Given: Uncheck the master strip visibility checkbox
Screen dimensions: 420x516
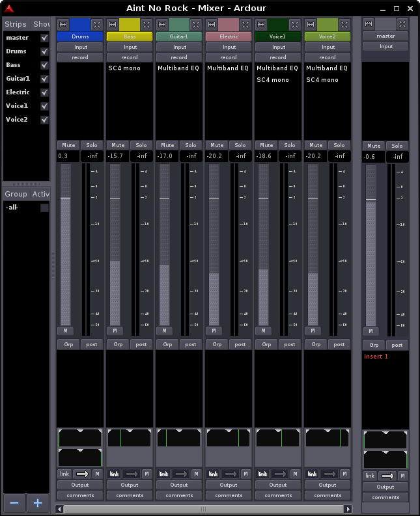Looking at the screenshot, I should (x=44, y=38).
